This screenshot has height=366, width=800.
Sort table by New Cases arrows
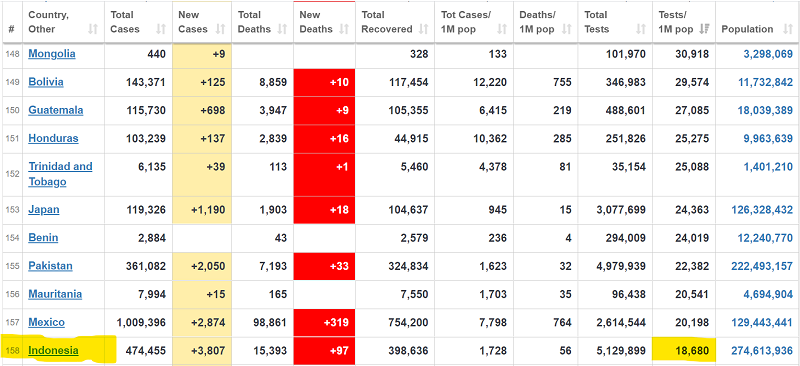[x=220, y=29]
